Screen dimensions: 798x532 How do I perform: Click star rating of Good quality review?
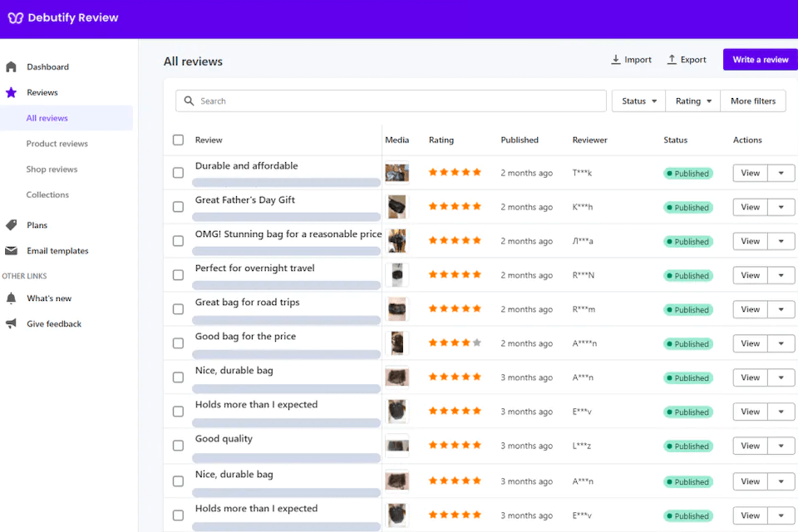(x=455, y=445)
